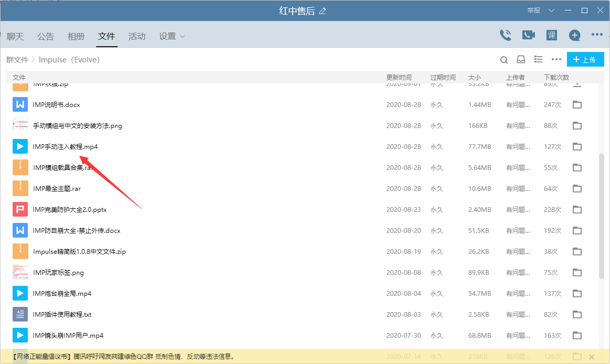Click the Word icon of IMP说明书.docx
This screenshot has width=610, height=364.
pyautogui.click(x=20, y=104)
